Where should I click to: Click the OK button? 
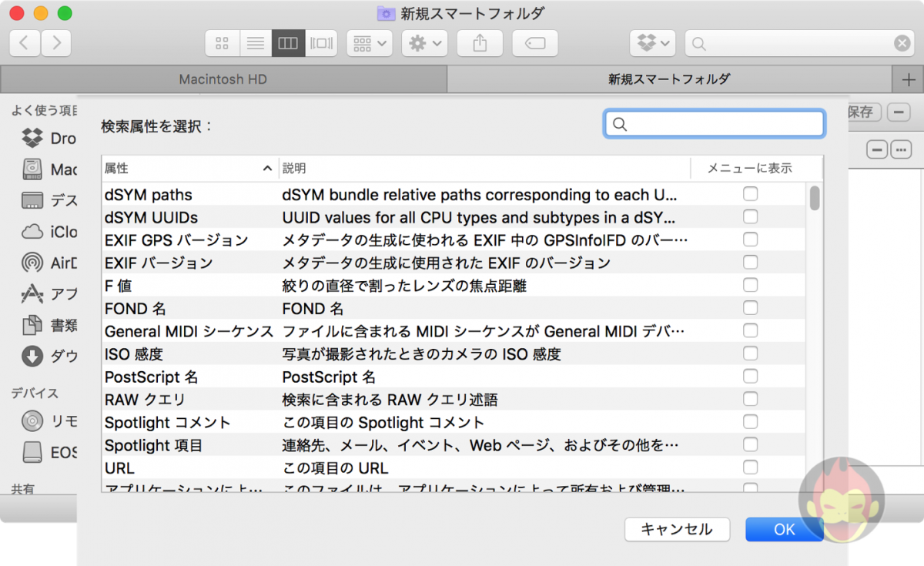[784, 529]
